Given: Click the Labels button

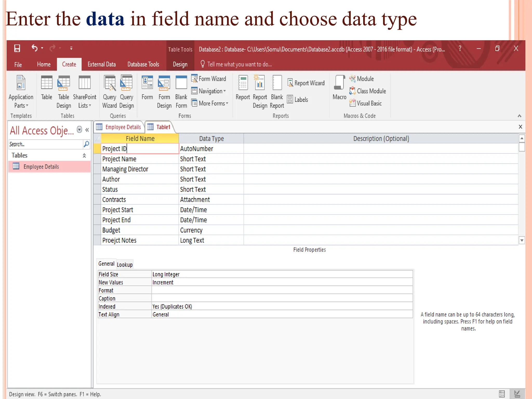Looking at the screenshot, I should [x=298, y=99].
